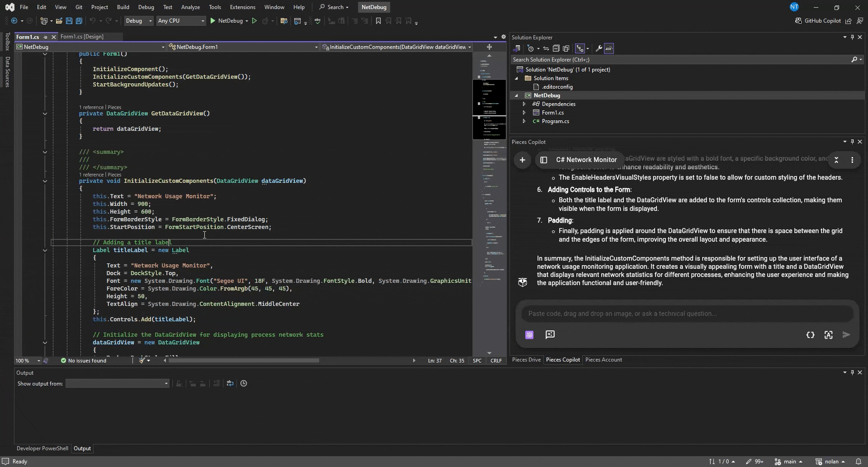Click the main branch indicator in status bar
This screenshot has width=868, height=467.
[788, 462]
